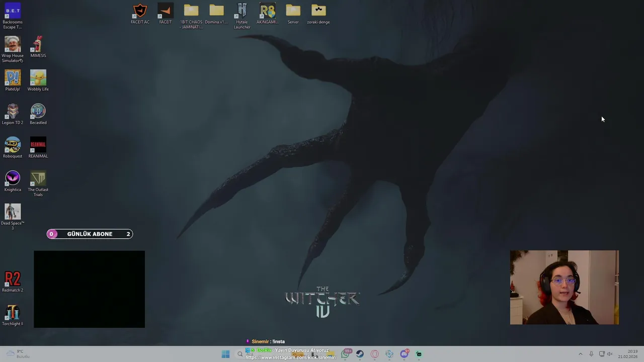The width and height of the screenshot is (644, 362).
Task: Open the FACEIT AC shortcut
Action: pos(140,14)
